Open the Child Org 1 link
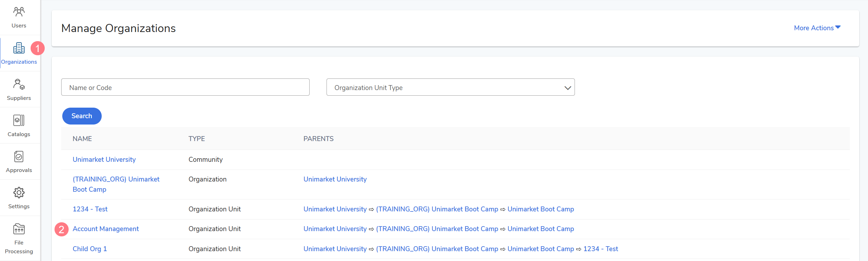 90,249
